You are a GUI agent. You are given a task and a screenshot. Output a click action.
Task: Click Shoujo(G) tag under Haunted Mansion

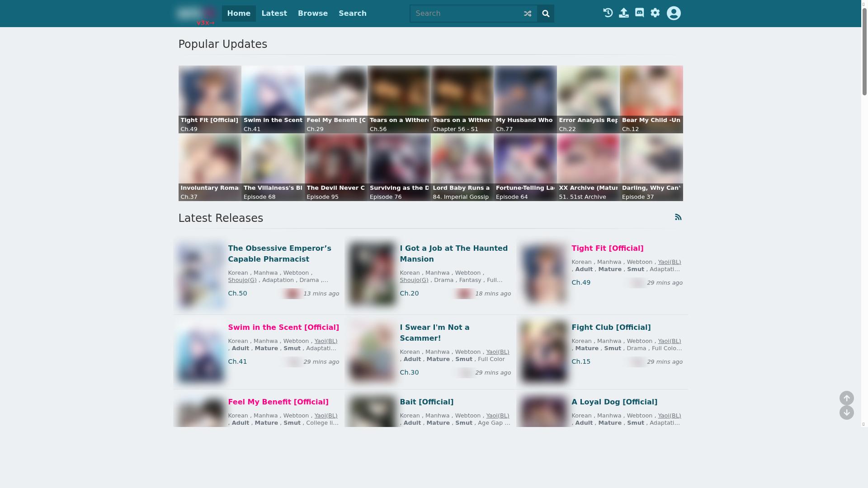[414, 280]
